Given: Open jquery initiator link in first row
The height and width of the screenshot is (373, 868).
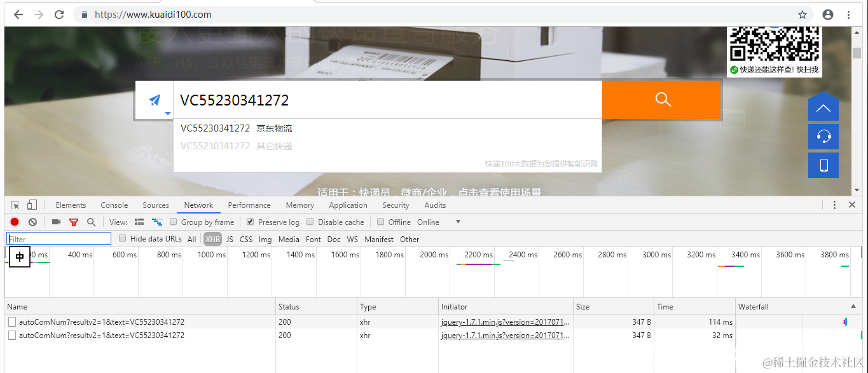Looking at the screenshot, I should pyautogui.click(x=506, y=322).
